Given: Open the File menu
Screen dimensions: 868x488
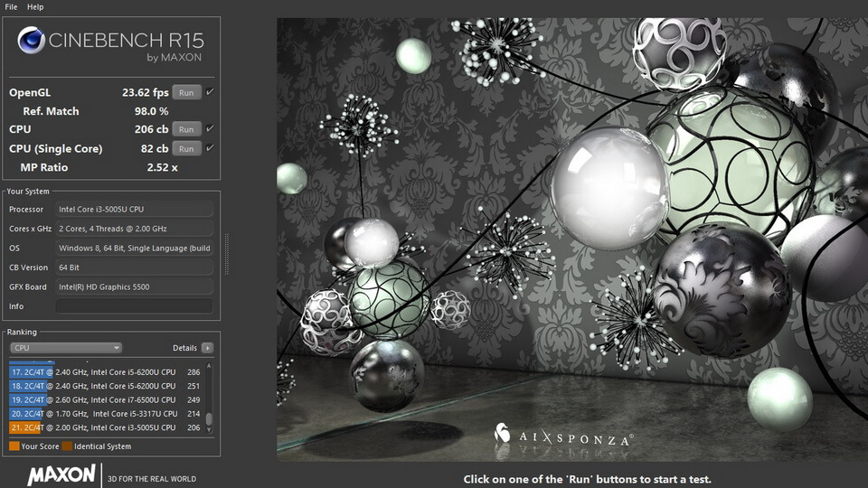Looking at the screenshot, I should [11, 7].
